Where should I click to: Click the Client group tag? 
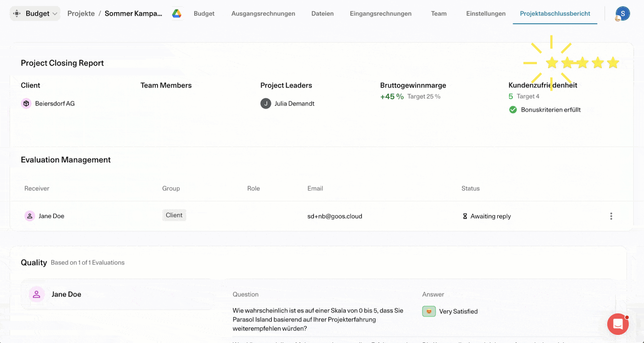(x=174, y=215)
